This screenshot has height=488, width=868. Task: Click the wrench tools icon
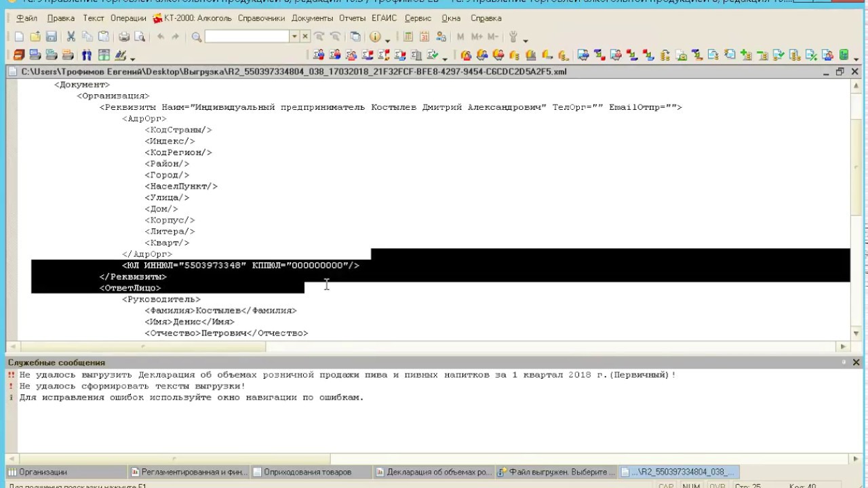tap(513, 37)
